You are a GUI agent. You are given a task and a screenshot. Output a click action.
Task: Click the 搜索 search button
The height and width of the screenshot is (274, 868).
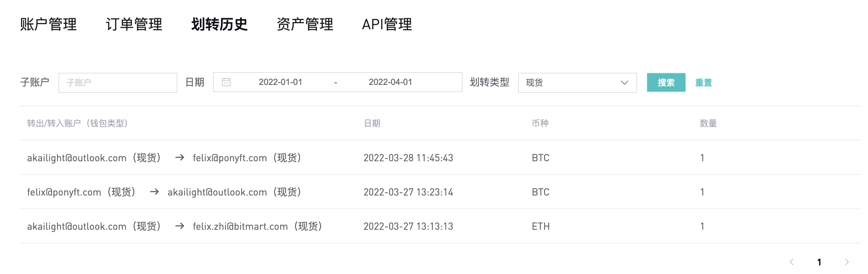point(666,82)
